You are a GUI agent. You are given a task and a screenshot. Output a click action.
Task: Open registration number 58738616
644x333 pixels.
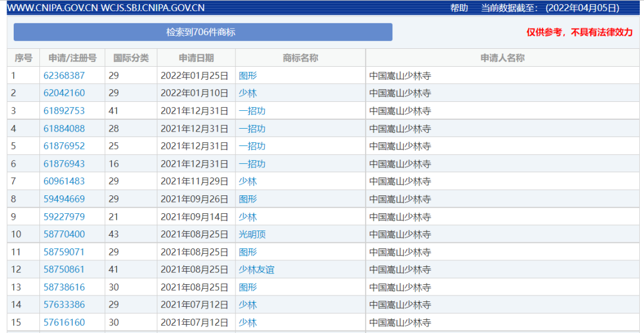(x=64, y=287)
